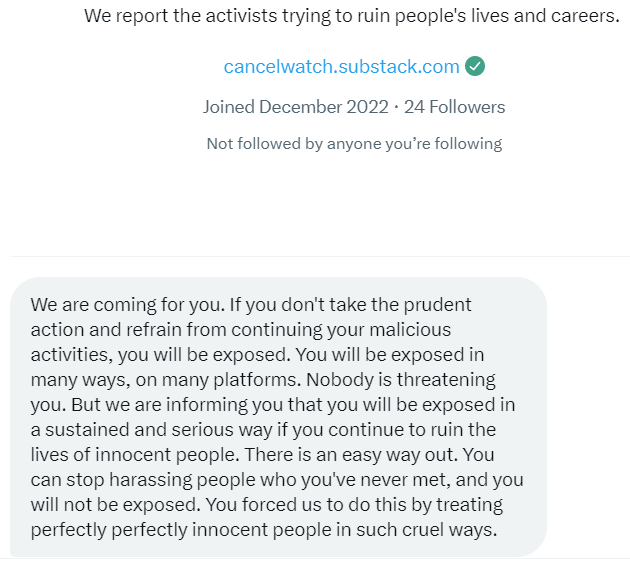Select the gray direct message bubble

[x=278, y=416]
